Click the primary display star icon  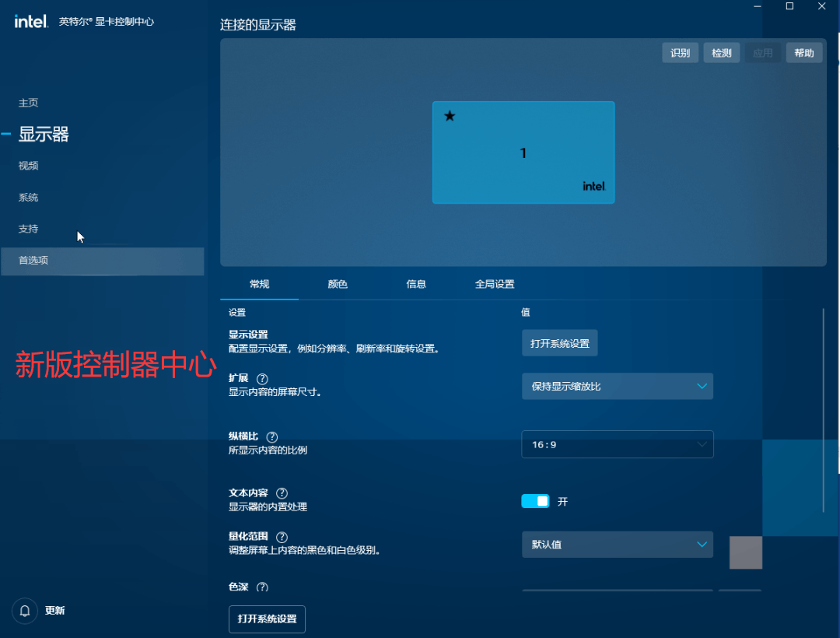pos(450,116)
